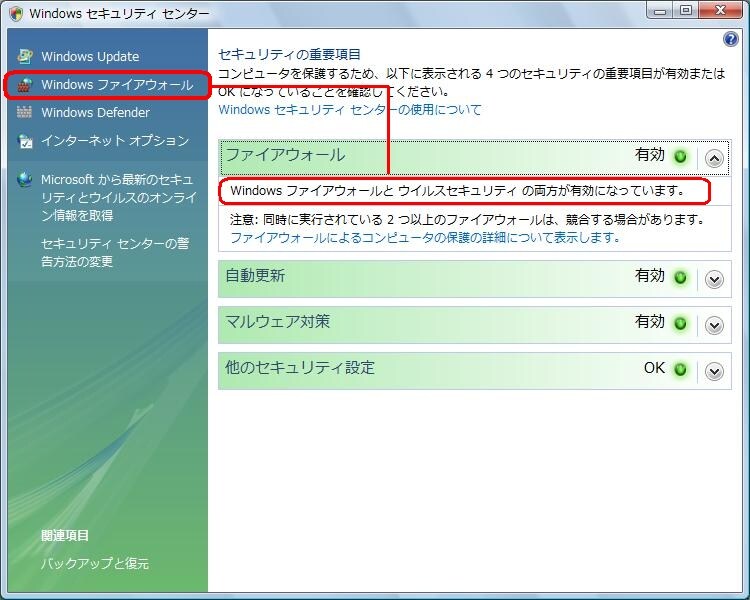Open Microsoft から最新のセキュリティ online info link
Viewport: 750px width, 600px height.
(x=119, y=197)
